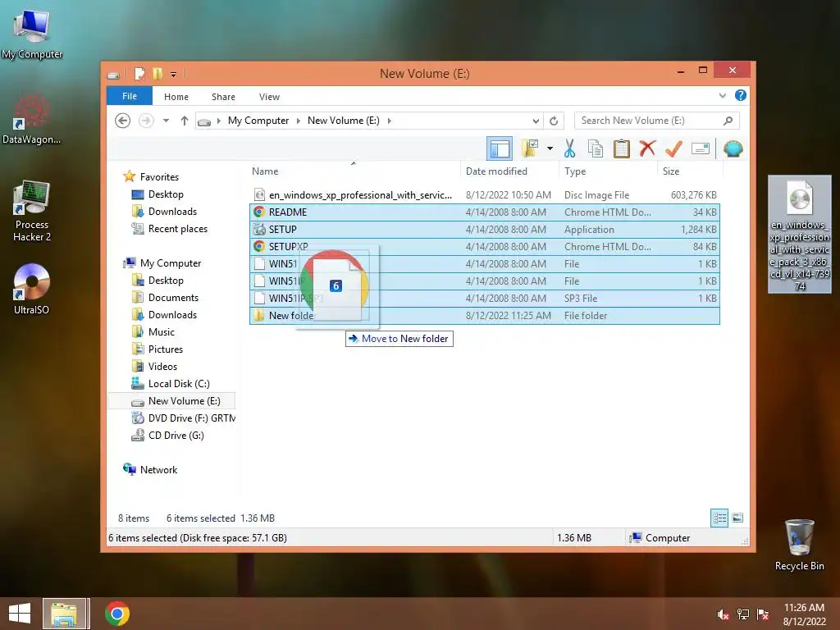Select DVD Drive (F:) in navigation pane

tap(191, 418)
